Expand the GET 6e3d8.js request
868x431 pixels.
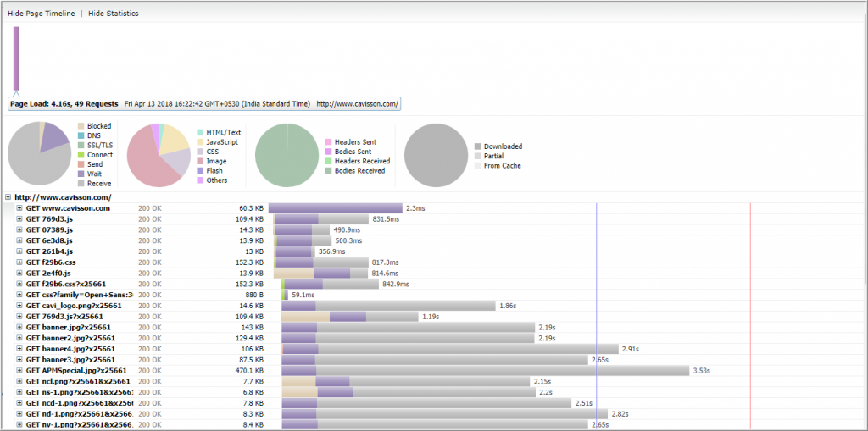[x=19, y=240]
